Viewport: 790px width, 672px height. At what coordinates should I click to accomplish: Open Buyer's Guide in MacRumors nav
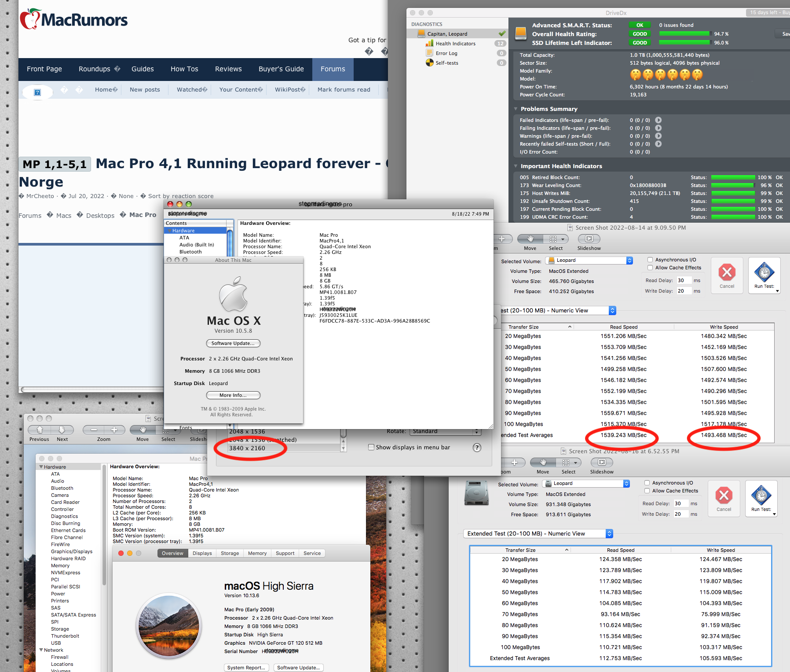281,69
